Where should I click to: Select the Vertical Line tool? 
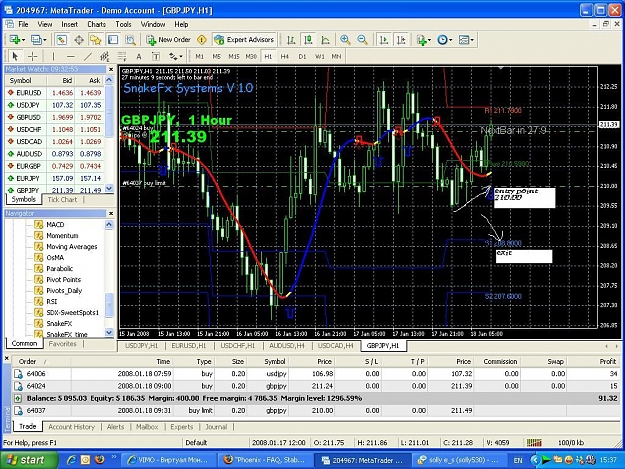point(53,57)
